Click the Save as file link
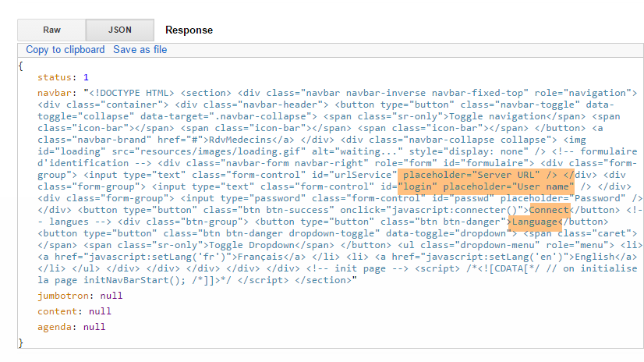644x362 pixels. (x=140, y=50)
